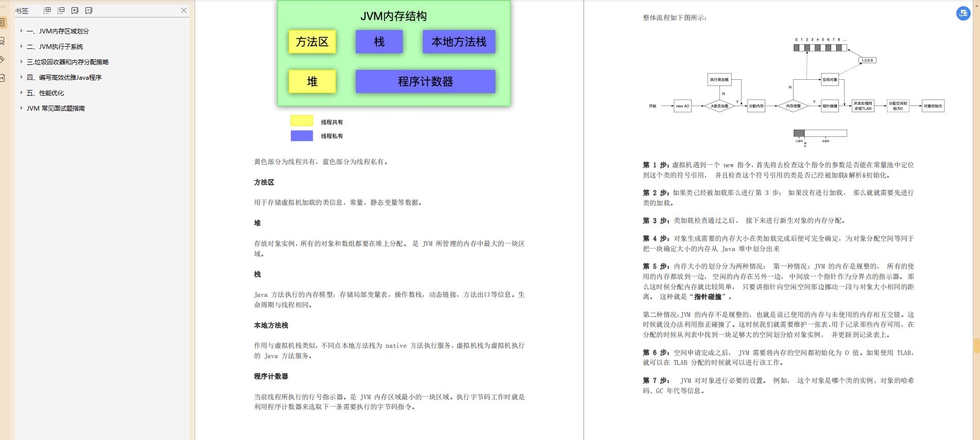
Task: Click the 第 2 步 label
Action: 656,192
